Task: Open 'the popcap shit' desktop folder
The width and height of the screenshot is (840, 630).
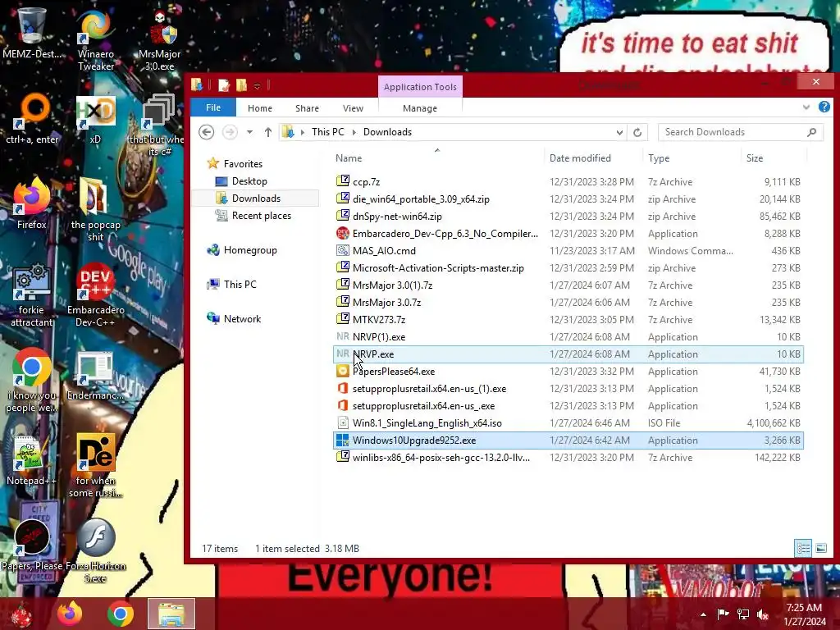Action: tap(95, 210)
